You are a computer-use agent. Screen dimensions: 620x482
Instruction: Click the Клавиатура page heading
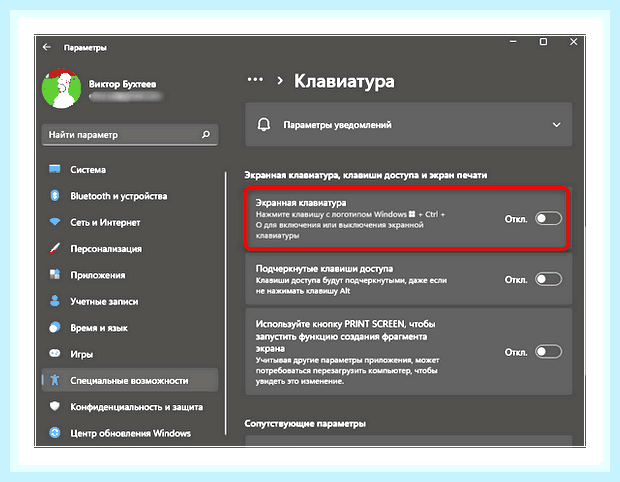tap(344, 81)
